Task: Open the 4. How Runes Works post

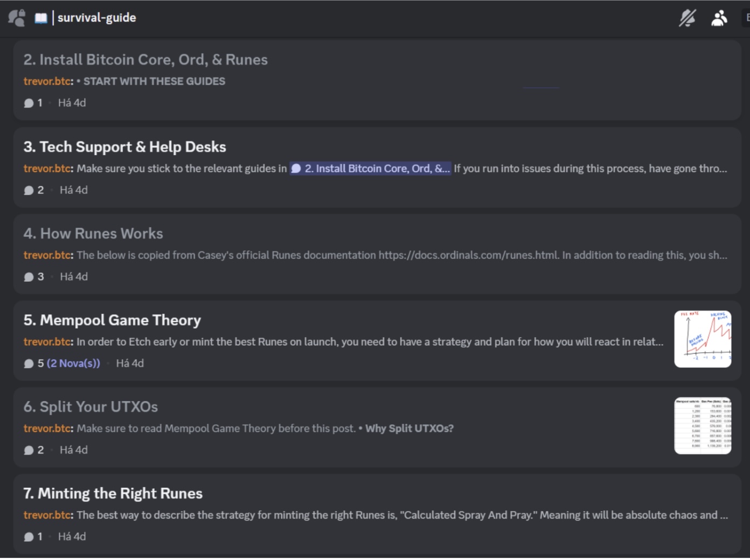Action: tap(93, 234)
